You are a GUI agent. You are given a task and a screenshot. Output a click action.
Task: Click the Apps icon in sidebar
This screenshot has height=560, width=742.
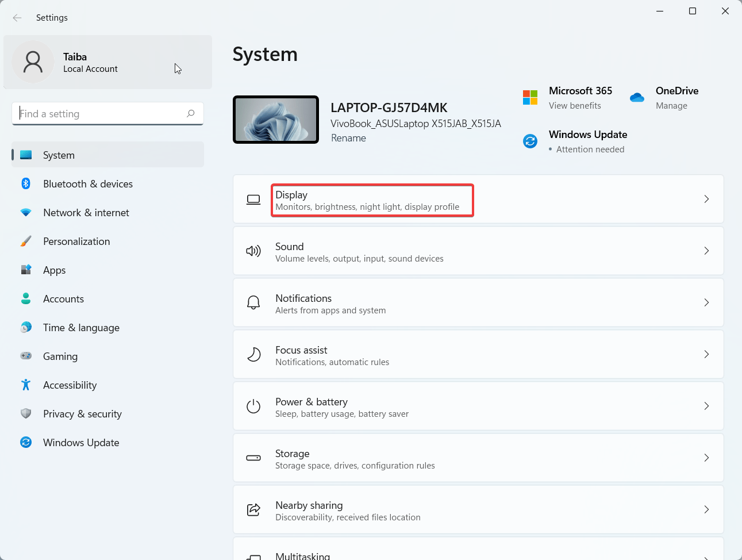(x=26, y=270)
